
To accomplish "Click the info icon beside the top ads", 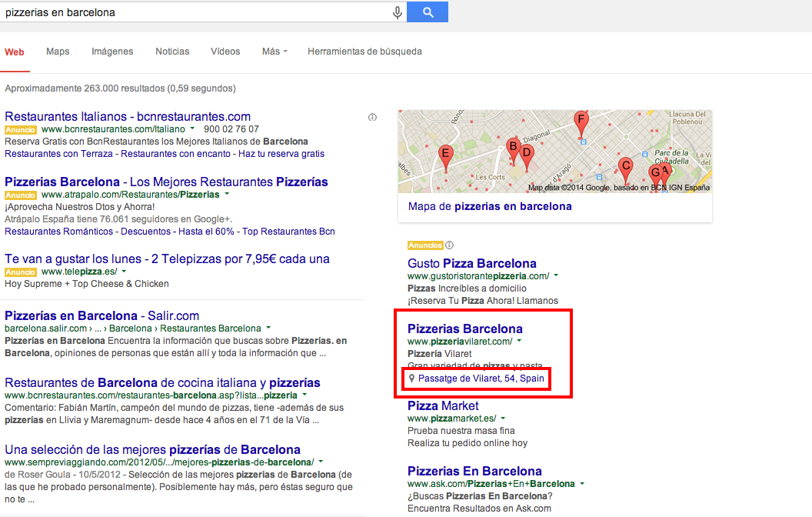I will (372, 117).
